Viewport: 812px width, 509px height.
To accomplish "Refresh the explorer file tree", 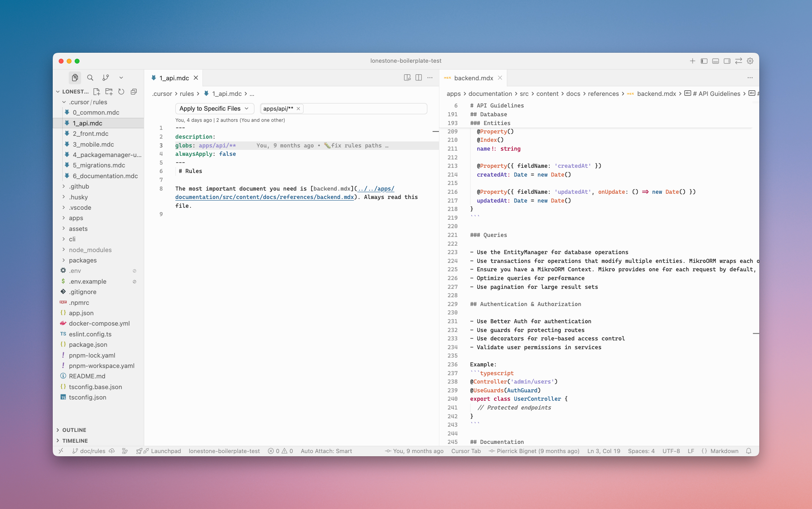I will 121,91.
